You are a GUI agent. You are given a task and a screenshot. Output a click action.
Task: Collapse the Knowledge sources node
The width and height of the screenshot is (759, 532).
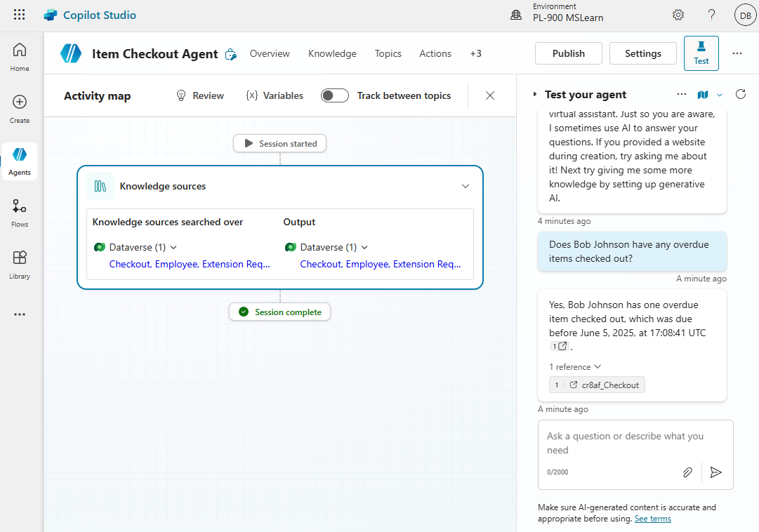(x=465, y=186)
